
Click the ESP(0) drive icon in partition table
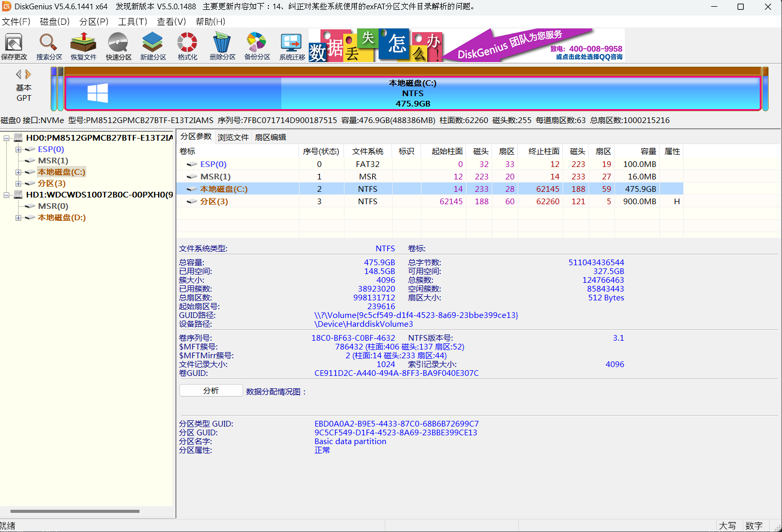point(192,164)
